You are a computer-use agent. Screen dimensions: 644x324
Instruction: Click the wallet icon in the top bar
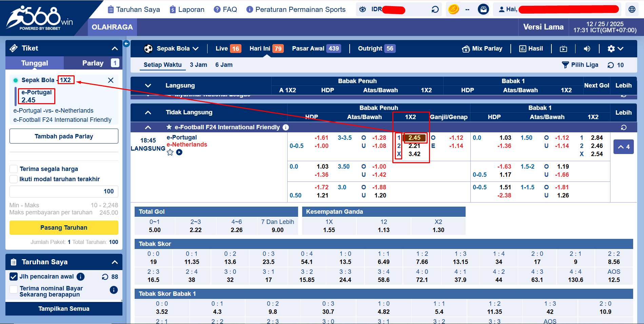[484, 9]
